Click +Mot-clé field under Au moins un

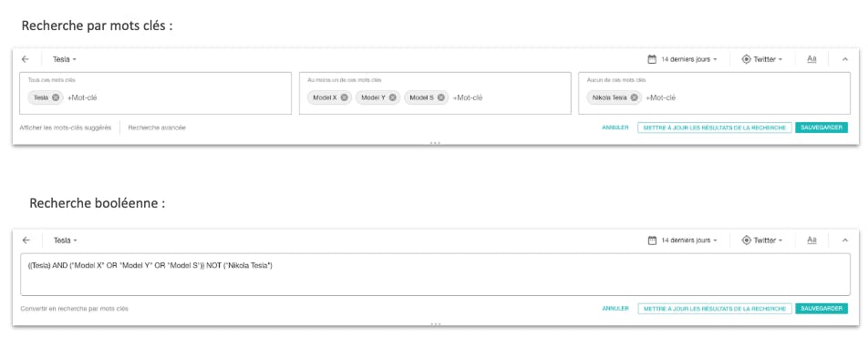click(x=468, y=97)
